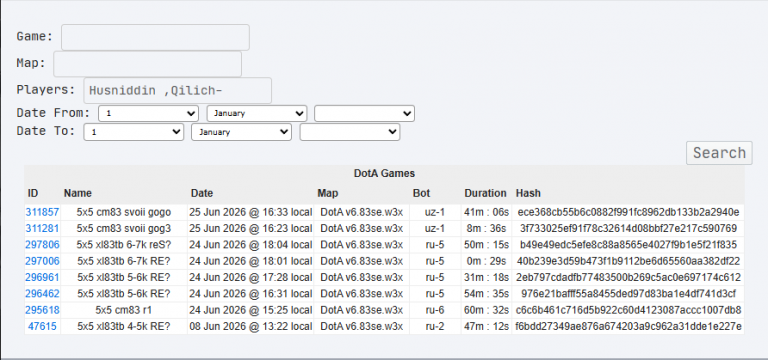Open game ID 297806 link
The image size is (768, 360).
click(42, 244)
